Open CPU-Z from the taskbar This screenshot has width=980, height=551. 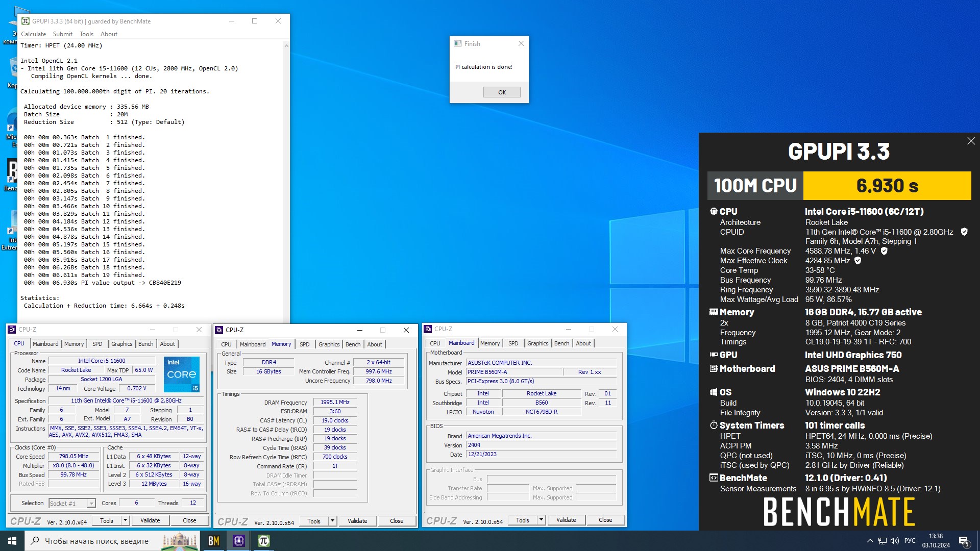238,541
